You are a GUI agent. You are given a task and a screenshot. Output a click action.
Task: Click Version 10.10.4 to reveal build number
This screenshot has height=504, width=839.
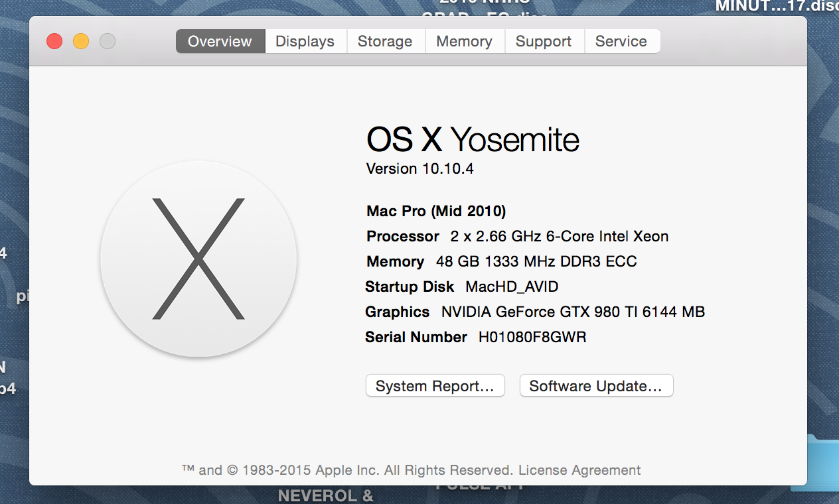420,168
